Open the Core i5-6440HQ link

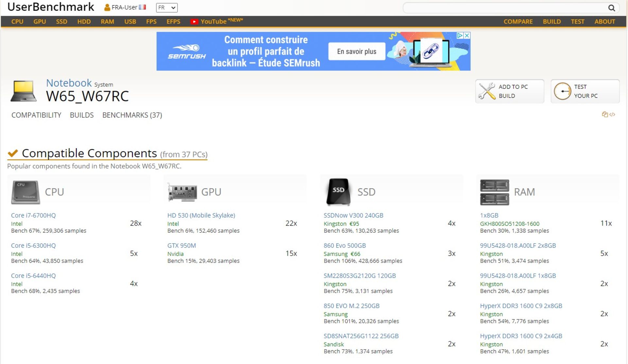pyautogui.click(x=33, y=275)
